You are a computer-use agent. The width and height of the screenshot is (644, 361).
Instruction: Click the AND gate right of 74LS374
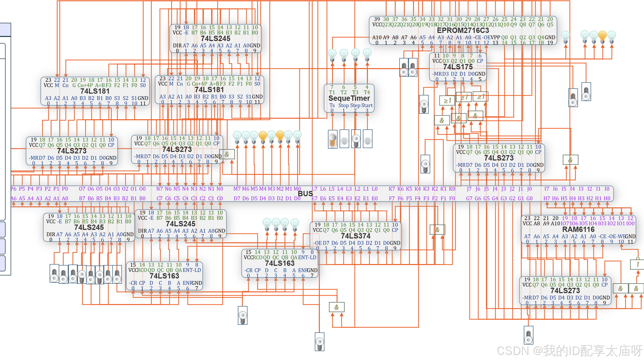pyautogui.click(x=437, y=230)
